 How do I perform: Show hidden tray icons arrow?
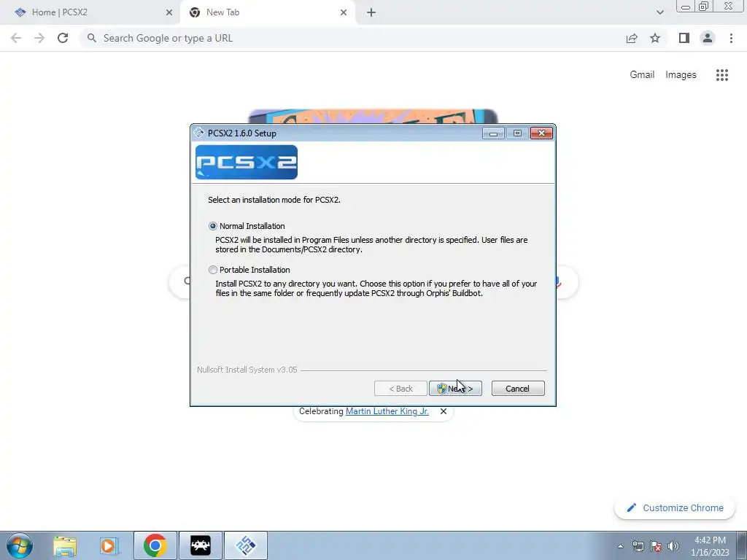pos(620,546)
